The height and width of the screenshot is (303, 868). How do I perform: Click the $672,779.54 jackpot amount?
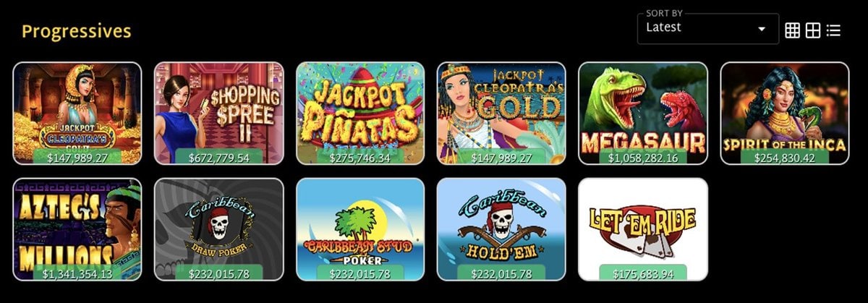[x=218, y=157]
